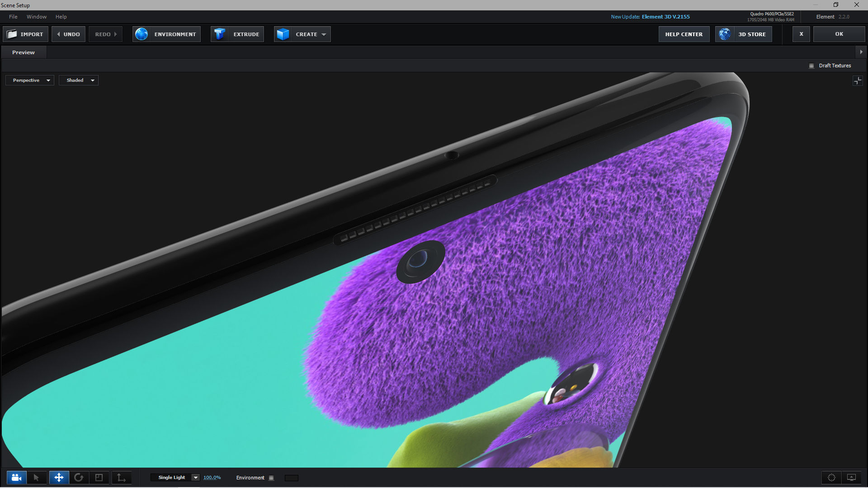Expand the panel arrow beside Preview bar
868x488 pixels.
pos(861,52)
